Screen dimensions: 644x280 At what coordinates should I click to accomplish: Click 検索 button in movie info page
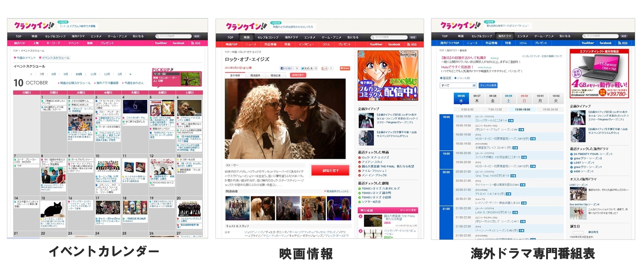413,37
